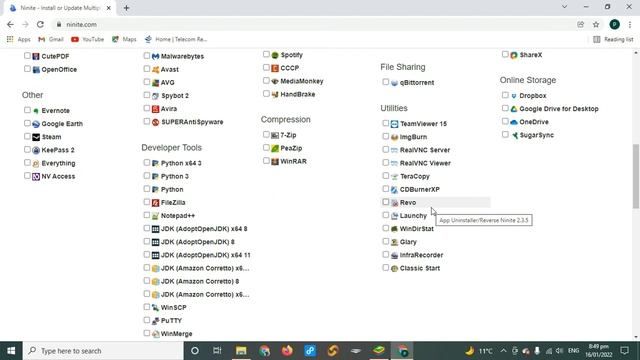The height and width of the screenshot is (360, 640).
Task: Click the WinDirStat icon
Action: coord(394,229)
